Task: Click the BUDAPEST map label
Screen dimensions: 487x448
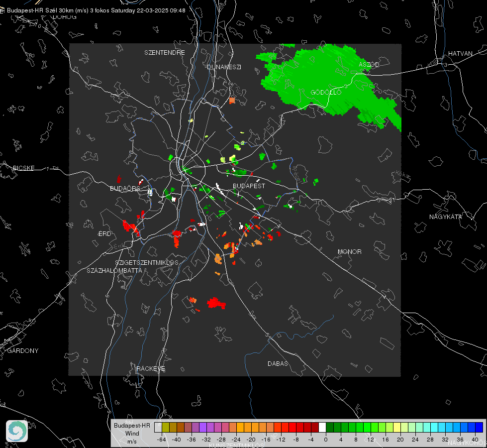Action: [249, 186]
